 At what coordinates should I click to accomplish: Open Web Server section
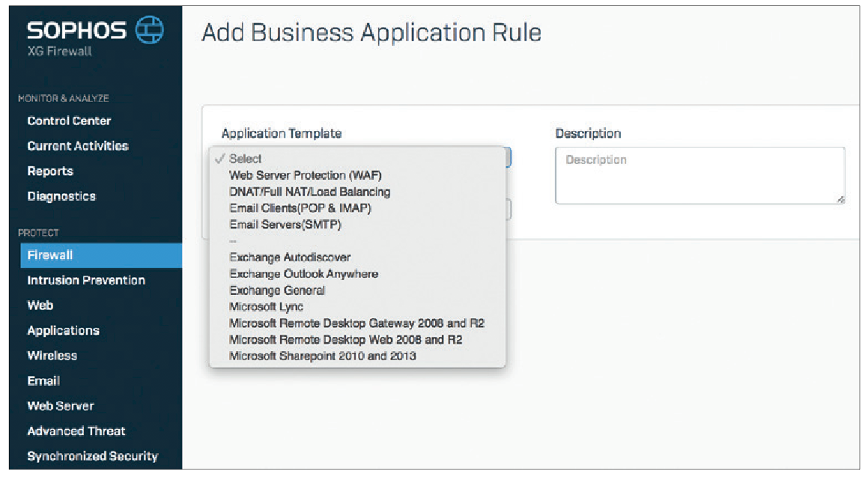coord(61,406)
